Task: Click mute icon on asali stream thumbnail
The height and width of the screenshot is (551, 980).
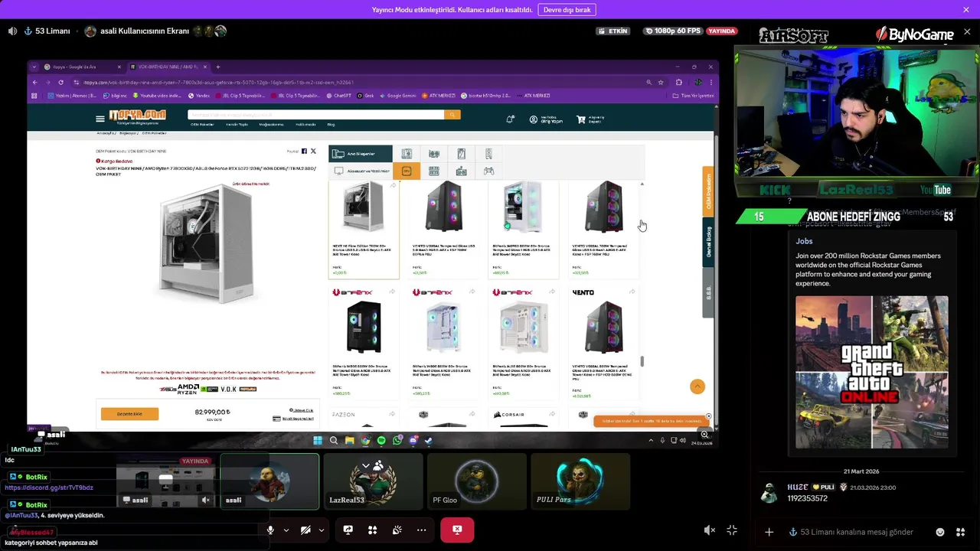Action: click(x=205, y=500)
